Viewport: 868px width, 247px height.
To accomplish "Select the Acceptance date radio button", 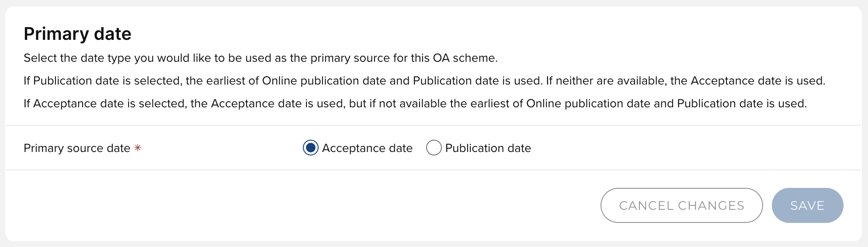I will click(x=310, y=148).
